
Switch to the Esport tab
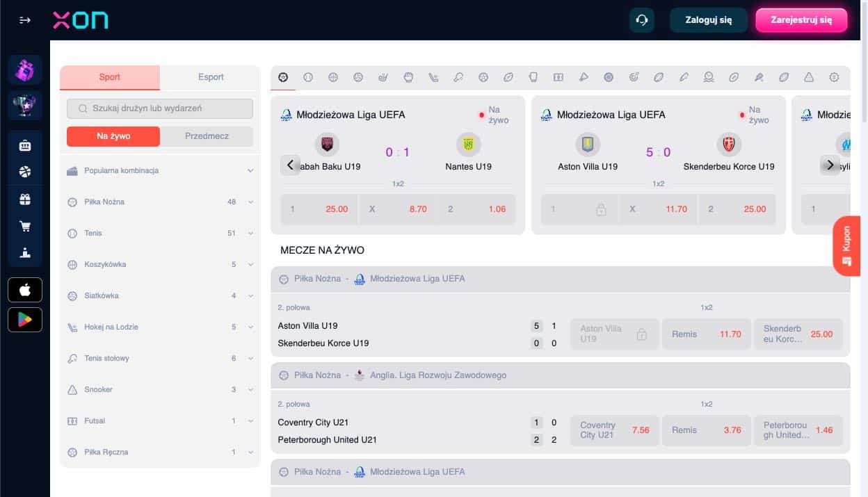coord(211,77)
